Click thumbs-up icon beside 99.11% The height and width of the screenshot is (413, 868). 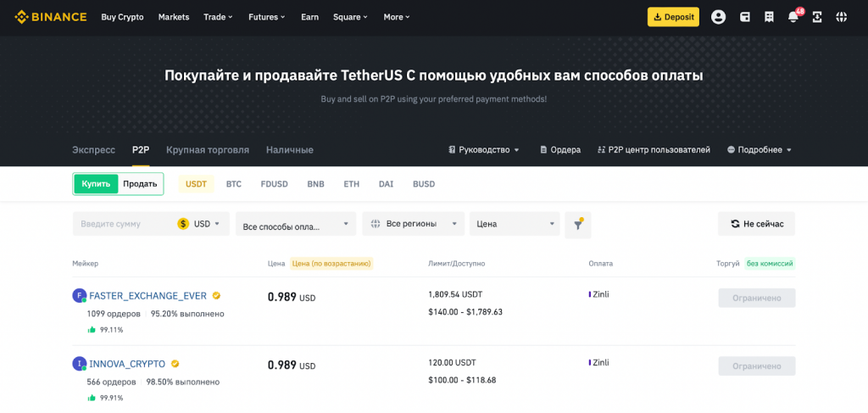click(x=92, y=329)
